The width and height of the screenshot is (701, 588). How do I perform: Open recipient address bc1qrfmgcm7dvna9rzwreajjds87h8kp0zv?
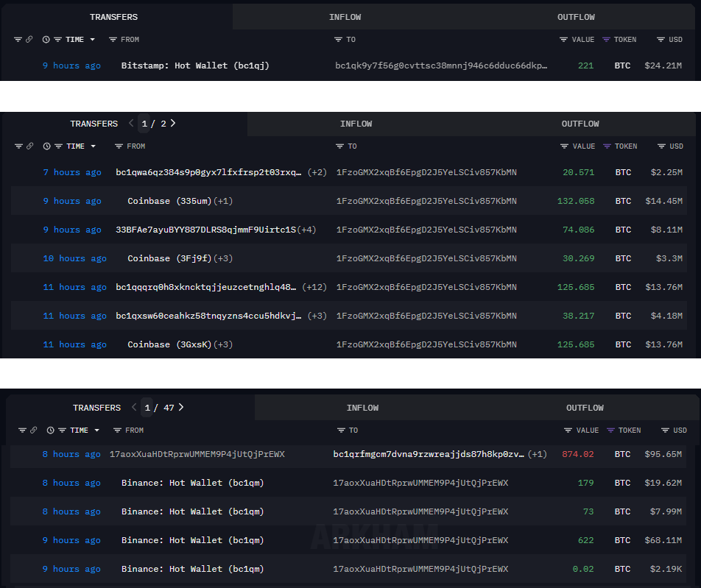pos(429,454)
